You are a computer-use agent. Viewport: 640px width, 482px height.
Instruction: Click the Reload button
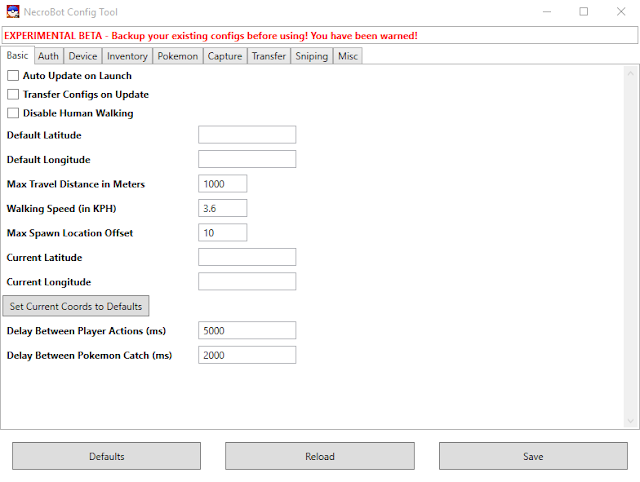(320, 456)
